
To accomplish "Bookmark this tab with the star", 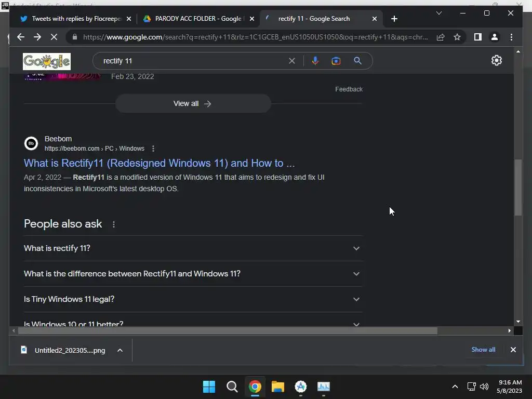I will [x=457, y=37].
